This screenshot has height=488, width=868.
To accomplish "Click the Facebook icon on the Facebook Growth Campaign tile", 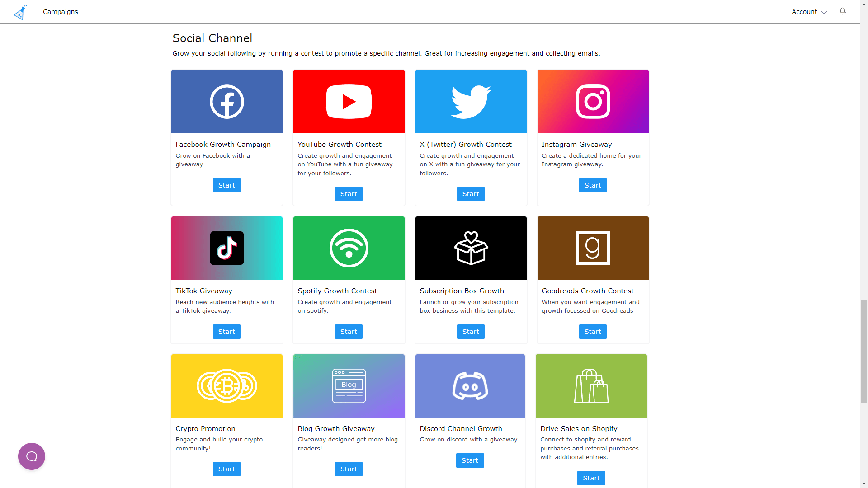I will [226, 101].
